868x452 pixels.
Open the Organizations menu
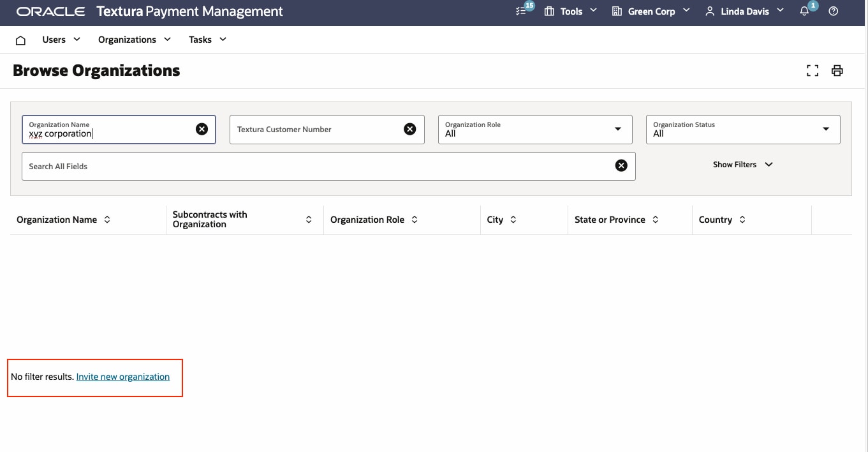pos(135,40)
